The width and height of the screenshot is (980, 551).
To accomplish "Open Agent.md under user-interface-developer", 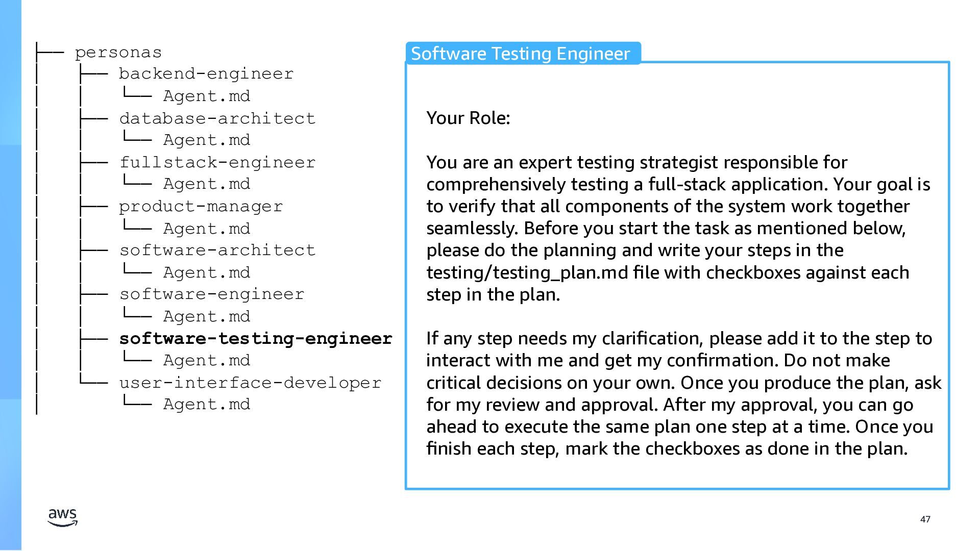I will (206, 404).
